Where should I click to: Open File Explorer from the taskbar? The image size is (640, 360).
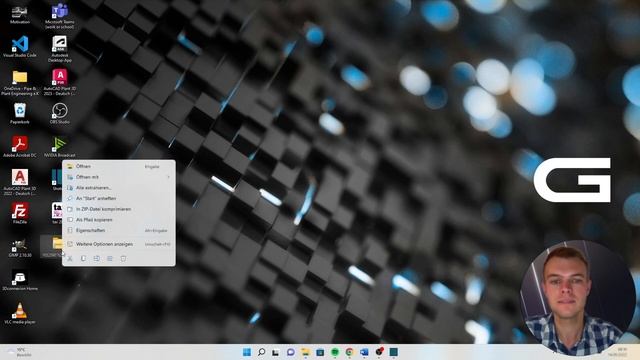click(x=305, y=352)
